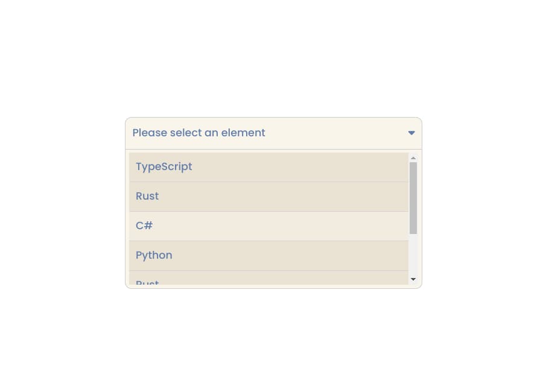Screen dimensions: 543x392
Task: Click the scrollbar up arrow
Action: coord(413,158)
